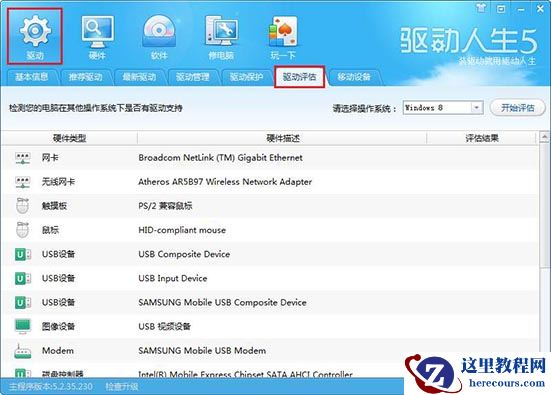Click the 无线网卡 wireless adapter icon
Image resolution: width=551 pixels, height=395 pixels.
click(x=23, y=182)
